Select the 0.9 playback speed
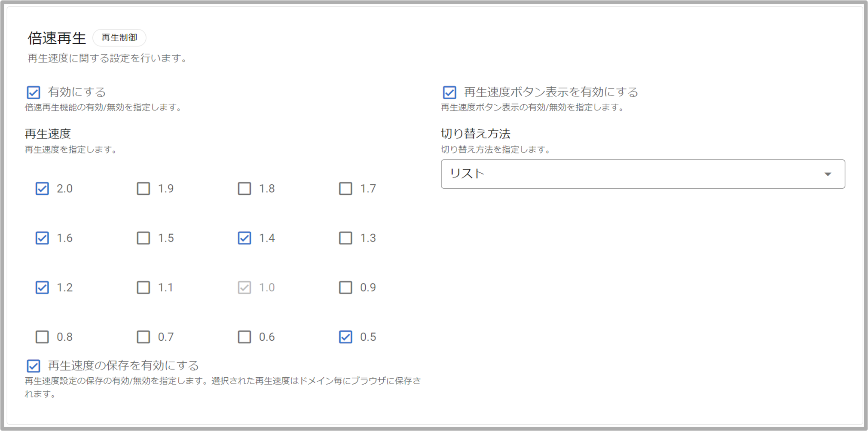Viewport: 868px width, 431px height. 345,287
